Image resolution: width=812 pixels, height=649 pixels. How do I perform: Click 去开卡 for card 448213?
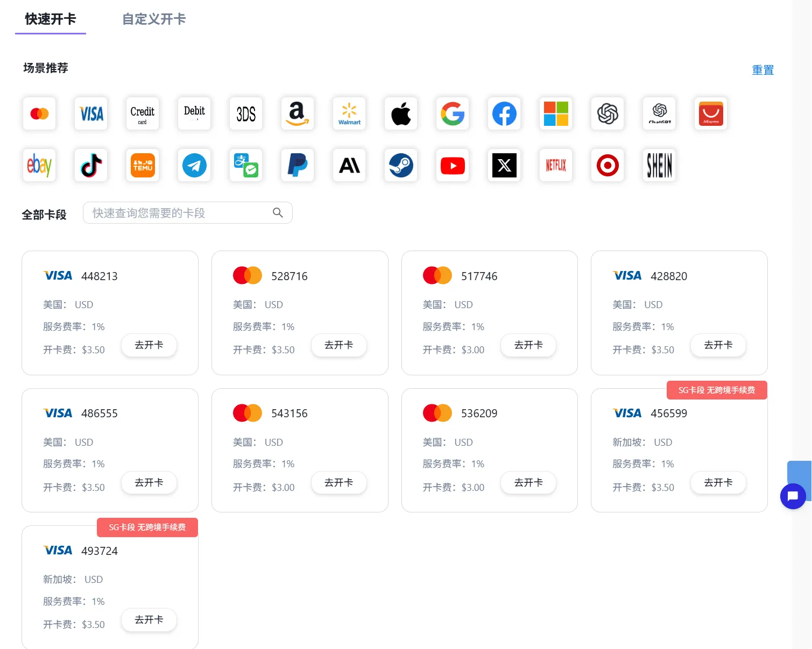[x=149, y=345]
